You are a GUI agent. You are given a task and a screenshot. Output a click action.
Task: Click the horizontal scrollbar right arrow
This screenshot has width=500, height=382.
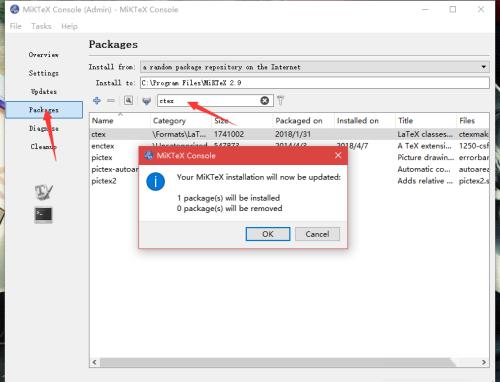click(484, 362)
